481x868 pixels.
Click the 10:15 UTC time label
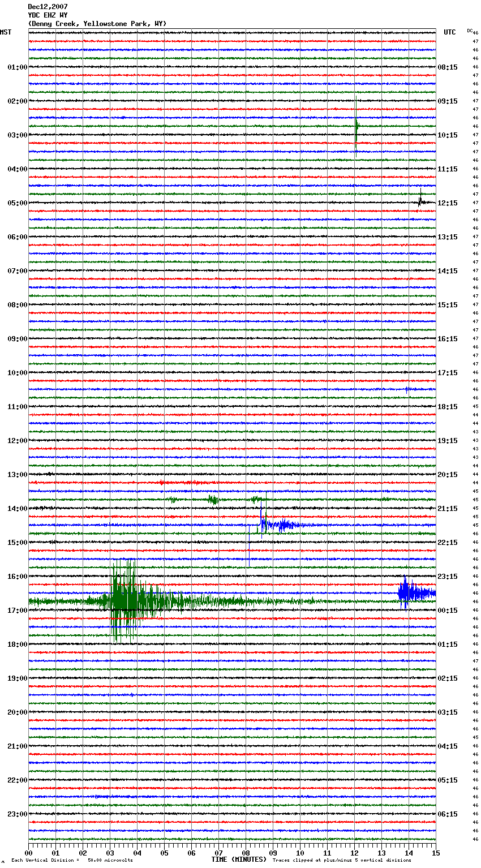tap(448, 135)
